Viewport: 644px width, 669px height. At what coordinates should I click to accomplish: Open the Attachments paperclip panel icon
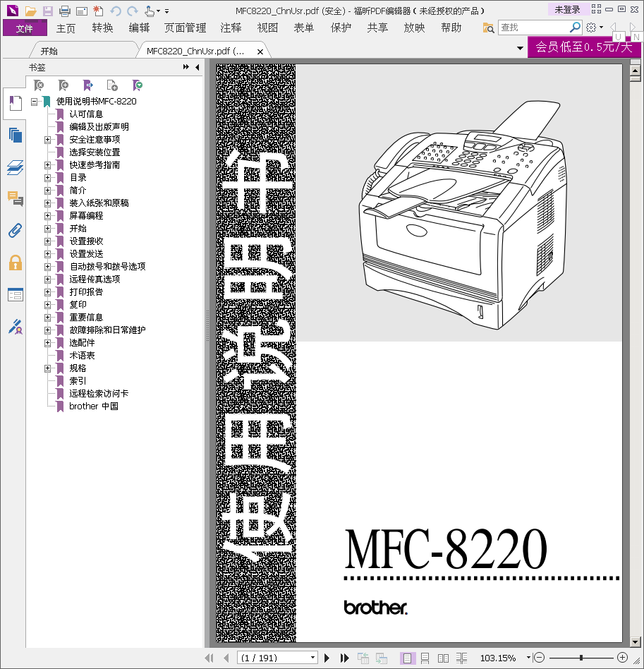(16, 231)
